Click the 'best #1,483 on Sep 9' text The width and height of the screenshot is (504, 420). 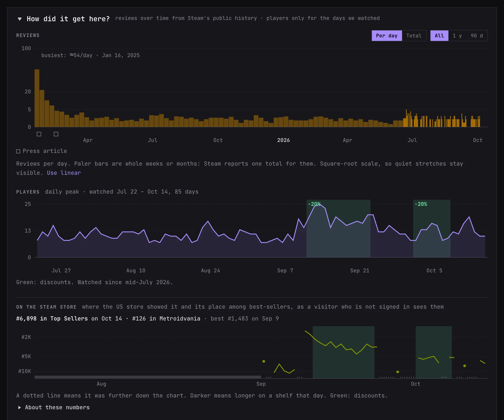pyautogui.click(x=245, y=318)
